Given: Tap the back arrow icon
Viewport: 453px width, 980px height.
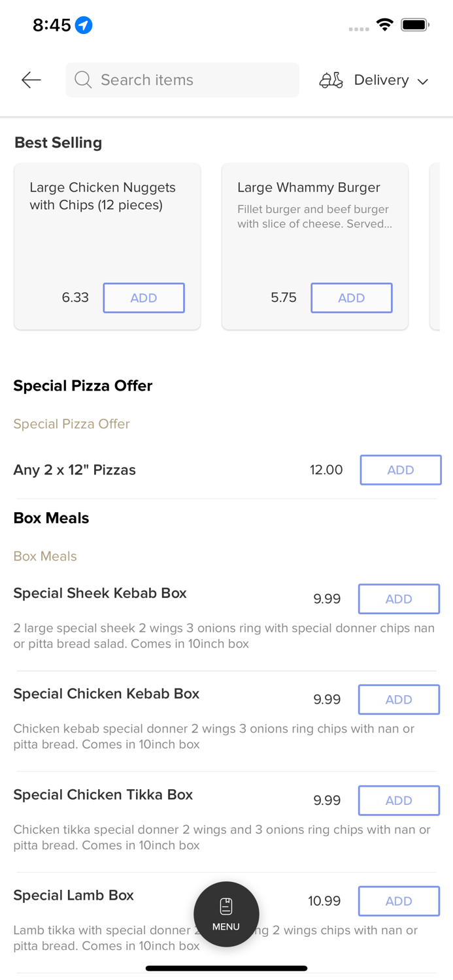Looking at the screenshot, I should 31,80.
